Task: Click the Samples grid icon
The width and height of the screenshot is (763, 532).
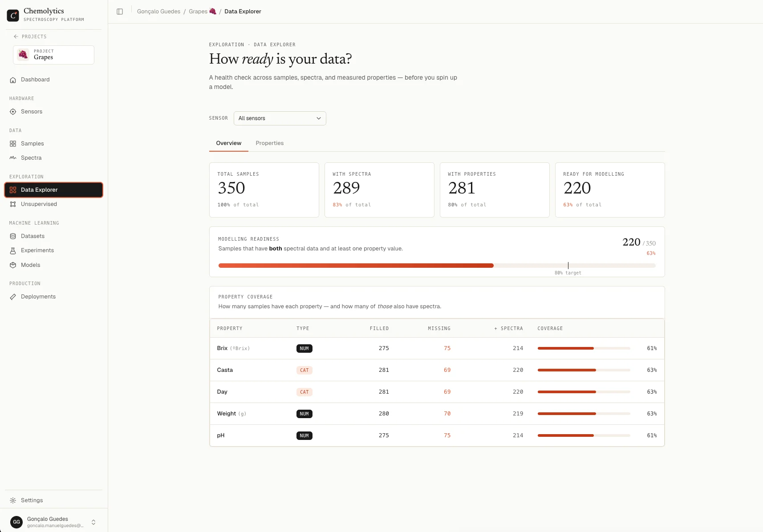Action: click(x=13, y=144)
